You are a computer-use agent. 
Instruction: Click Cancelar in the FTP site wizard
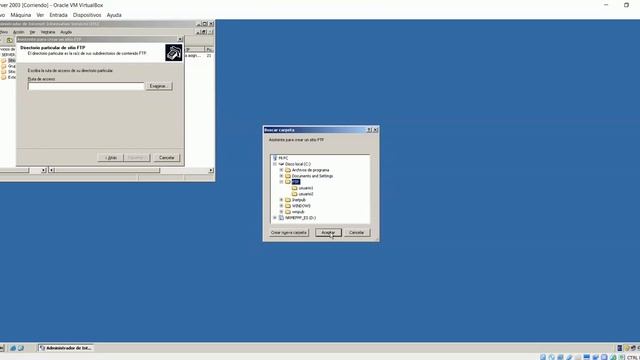coord(167,158)
